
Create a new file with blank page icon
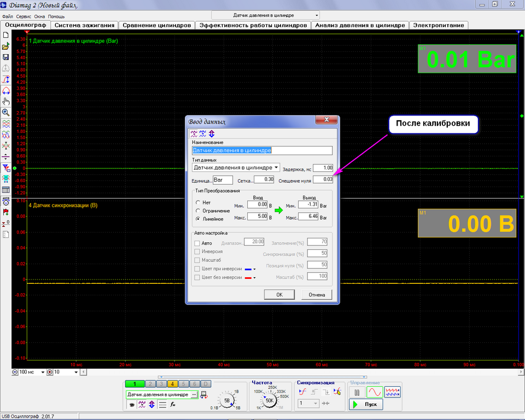point(5,35)
